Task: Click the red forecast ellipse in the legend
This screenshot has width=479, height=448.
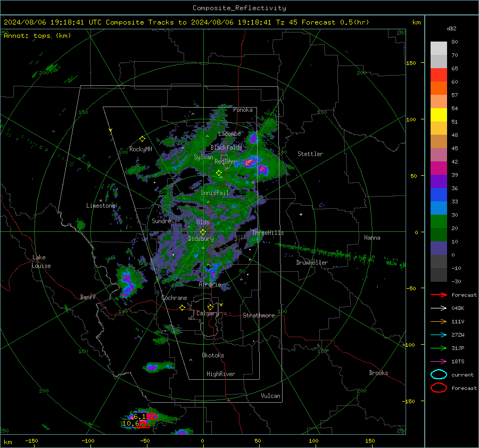Action: click(x=439, y=388)
